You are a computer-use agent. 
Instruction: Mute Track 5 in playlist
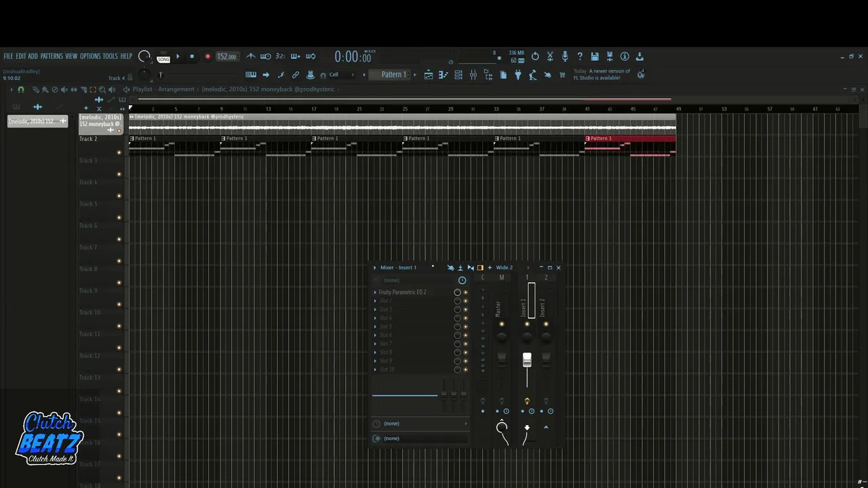point(119,218)
